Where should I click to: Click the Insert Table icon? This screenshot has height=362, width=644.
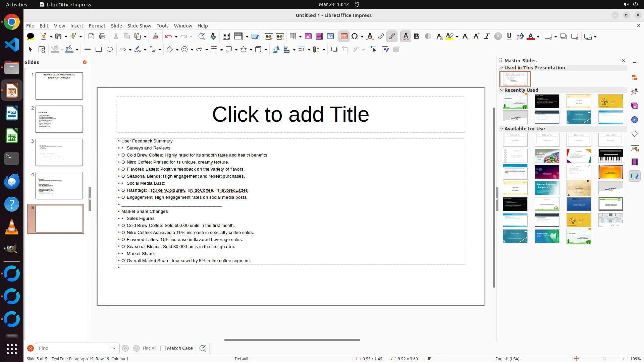[x=293, y=37]
